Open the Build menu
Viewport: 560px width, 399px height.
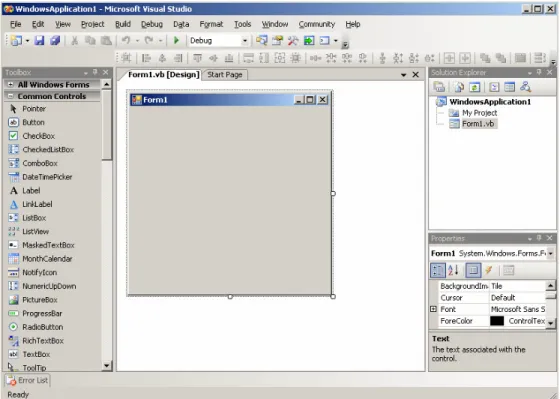click(x=122, y=24)
